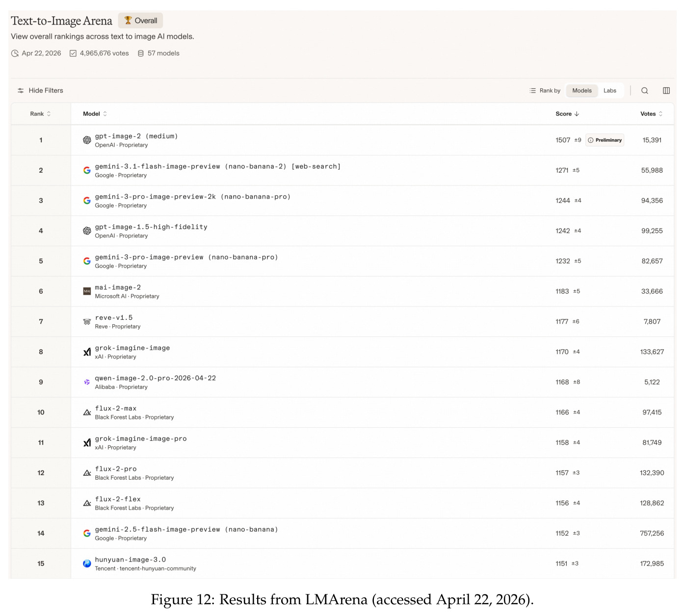Select the Models ranking option

(582, 91)
